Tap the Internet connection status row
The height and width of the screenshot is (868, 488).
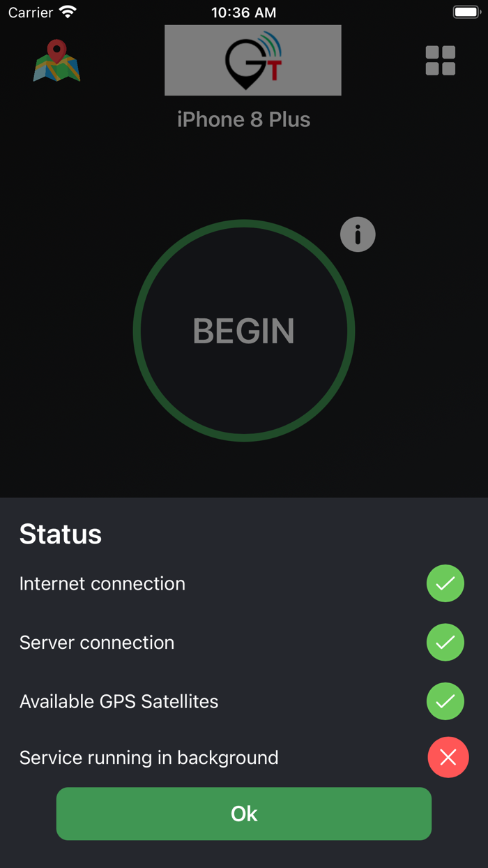click(x=102, y=583)
